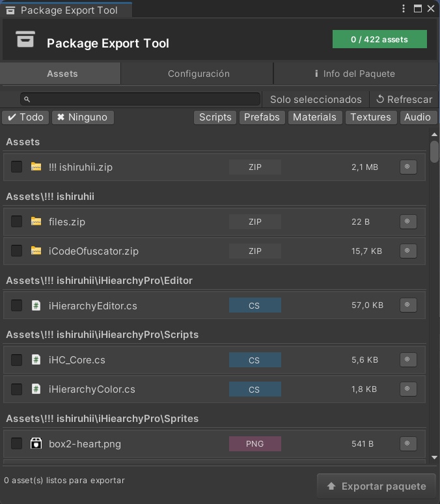Switch to the Assets tab

pos(61,74)
